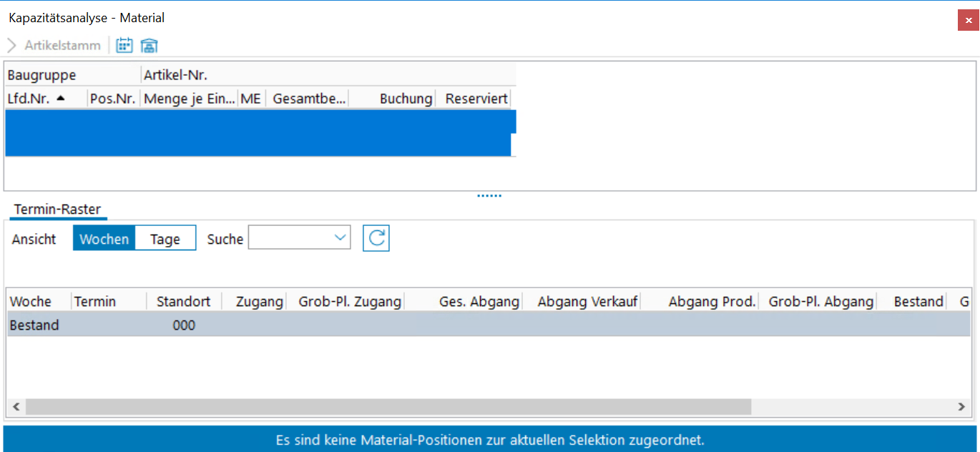
Task: Click the Abgang Verkauf column header
Action: 587,302
